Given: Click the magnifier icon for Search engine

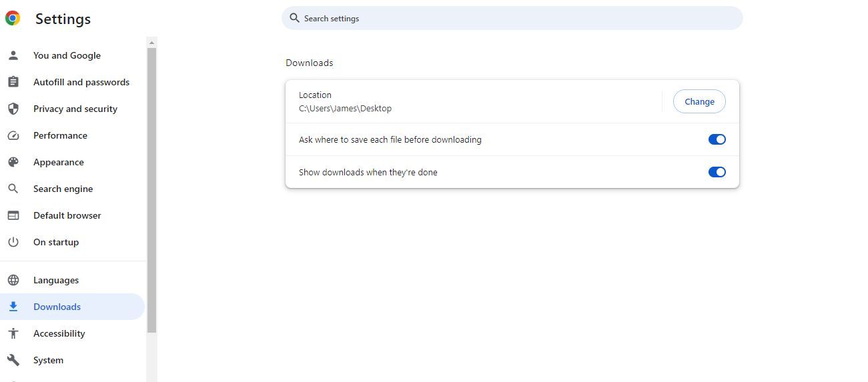Looking at the screenshot, I should click(13, 189).
